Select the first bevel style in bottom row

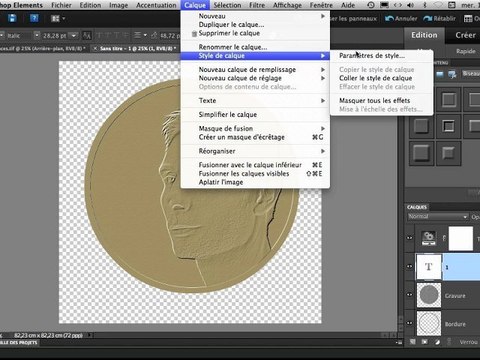click(x=422, y=153)
